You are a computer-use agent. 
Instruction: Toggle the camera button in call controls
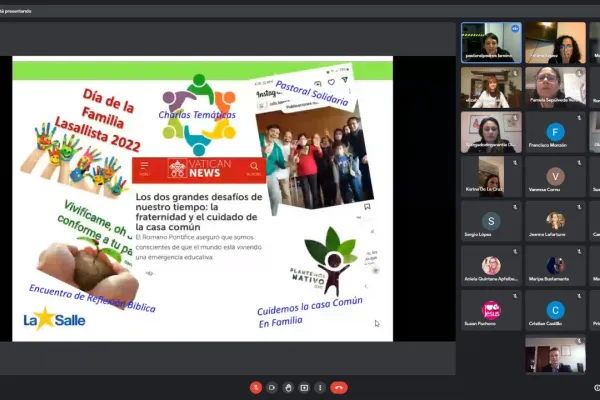click(272, 388)
